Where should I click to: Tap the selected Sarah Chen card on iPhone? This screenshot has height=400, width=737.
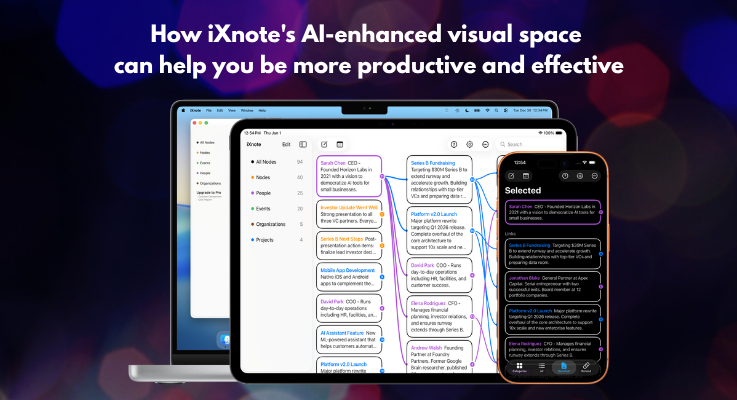click(553, 212)
